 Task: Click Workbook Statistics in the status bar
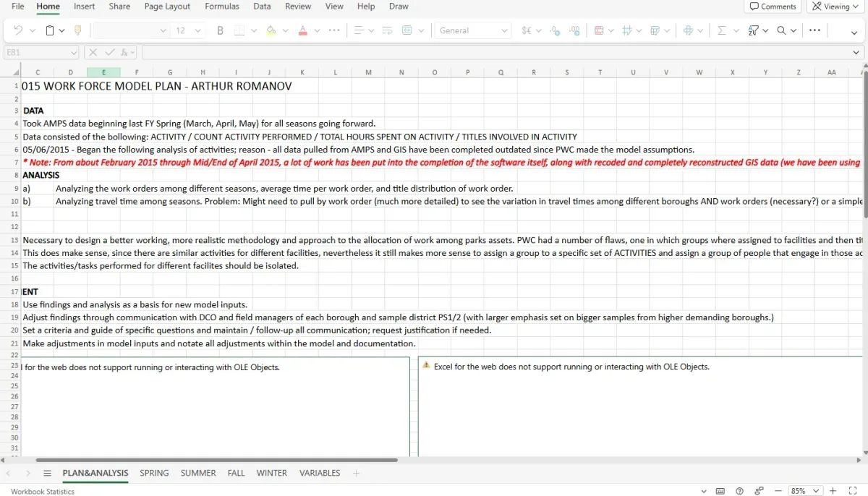point(42,491)
